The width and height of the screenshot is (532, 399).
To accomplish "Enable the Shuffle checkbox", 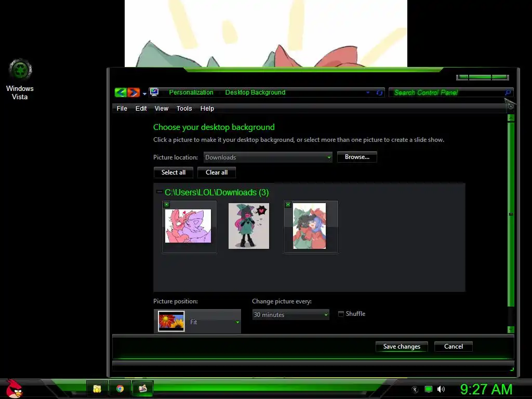I will point(341,314).
